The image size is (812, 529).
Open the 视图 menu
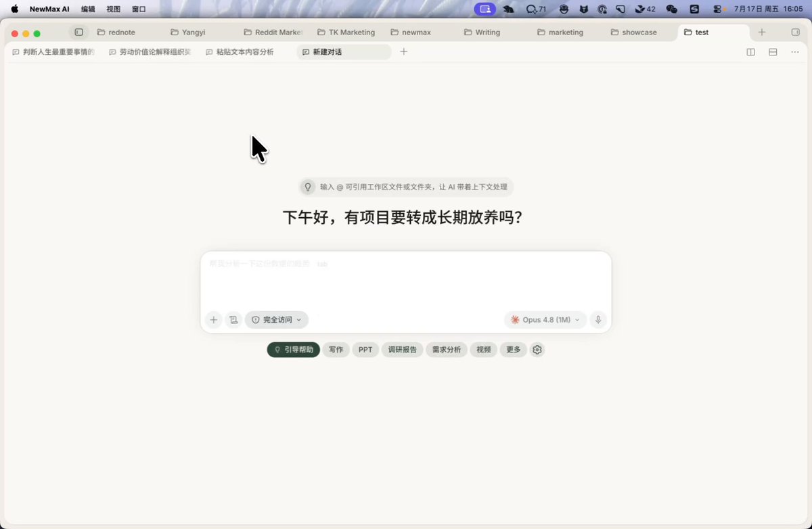[113, 9]
